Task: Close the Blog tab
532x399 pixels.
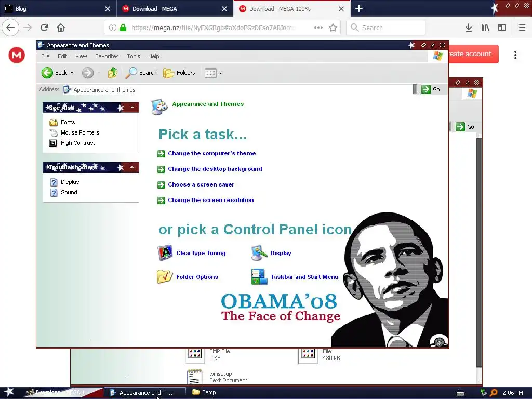Action: [x=108, y=9]
